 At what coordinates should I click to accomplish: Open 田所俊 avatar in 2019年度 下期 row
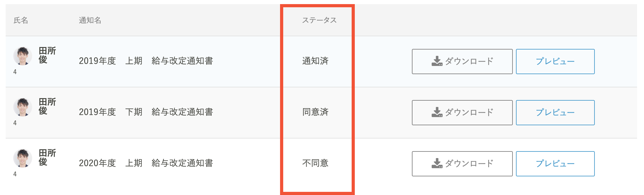point(23,107)
